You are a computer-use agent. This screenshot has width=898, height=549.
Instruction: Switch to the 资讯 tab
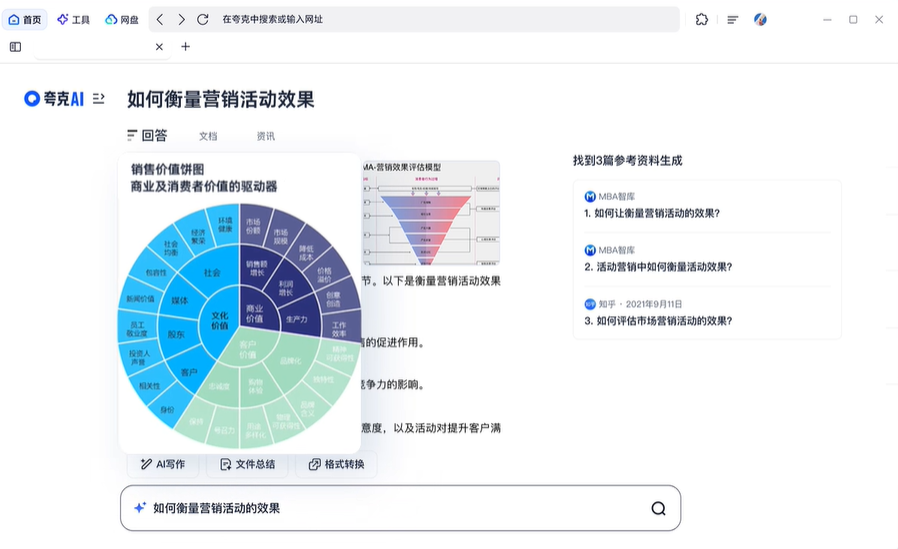point(265,136)
